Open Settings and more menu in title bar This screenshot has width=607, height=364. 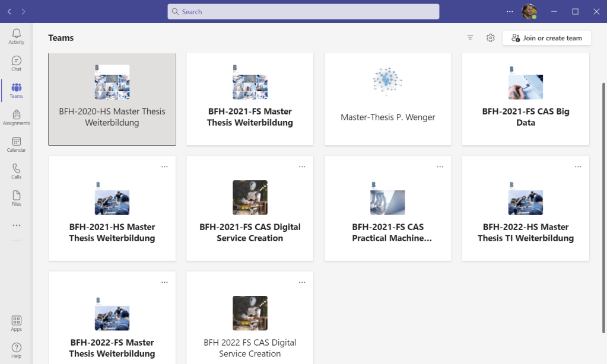pyautogui.click(x=510, y=12)
